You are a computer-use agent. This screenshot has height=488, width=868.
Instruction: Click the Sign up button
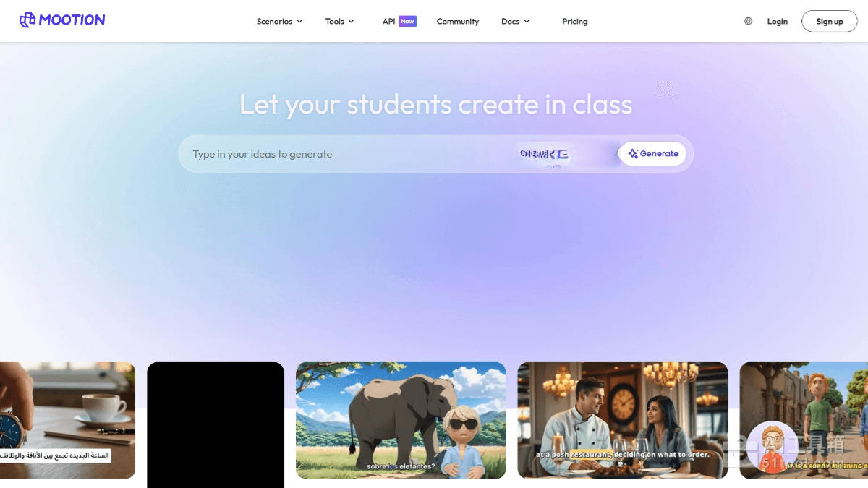830,21
